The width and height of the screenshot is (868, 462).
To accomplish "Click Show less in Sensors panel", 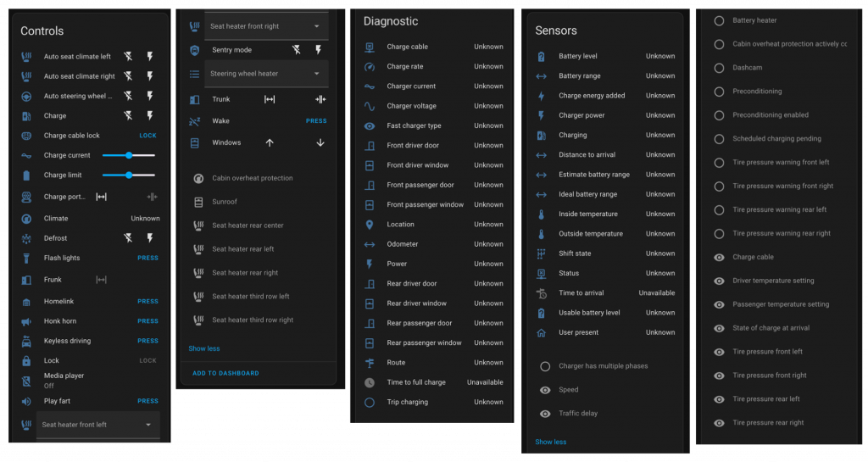I will (x=550, y=442).
